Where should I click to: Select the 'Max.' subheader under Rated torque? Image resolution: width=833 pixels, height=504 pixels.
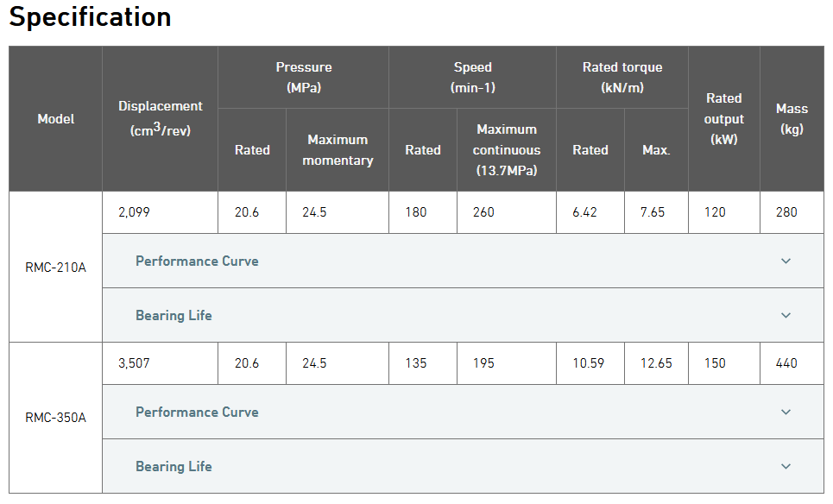[x=656, y=150]
